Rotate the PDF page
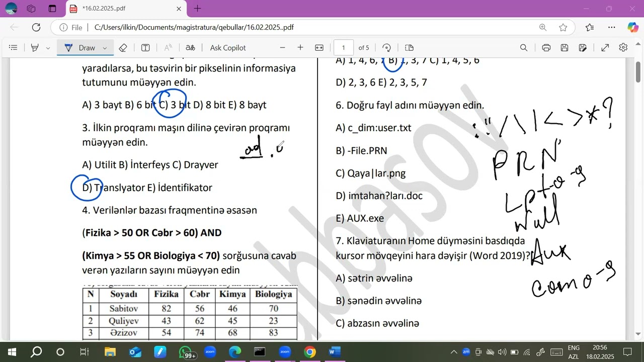 point(386,48)
